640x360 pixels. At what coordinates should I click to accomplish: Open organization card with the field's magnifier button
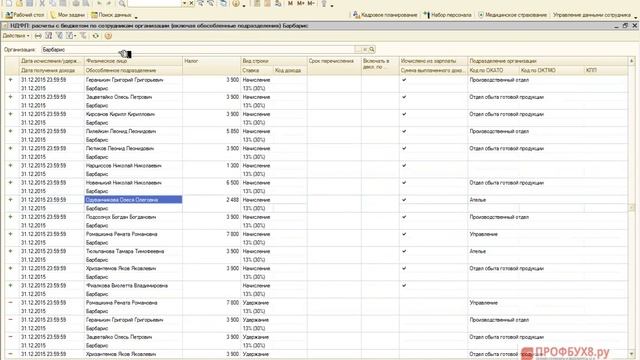[372, 49]
